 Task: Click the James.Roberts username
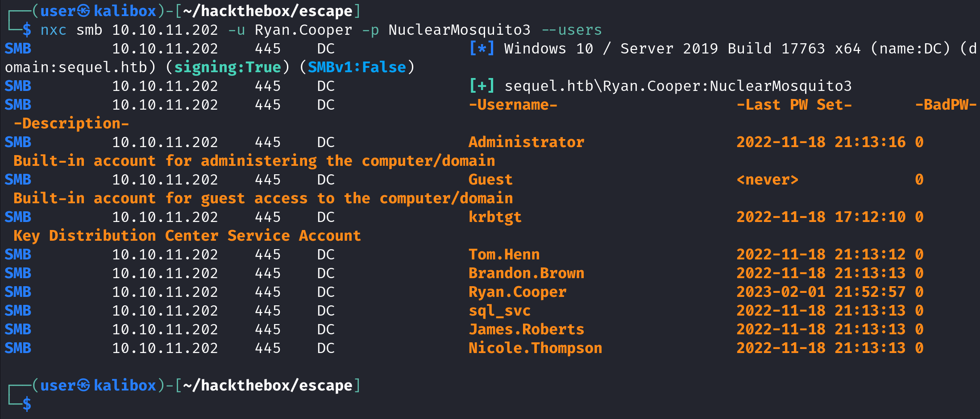(x=526, y=329)
